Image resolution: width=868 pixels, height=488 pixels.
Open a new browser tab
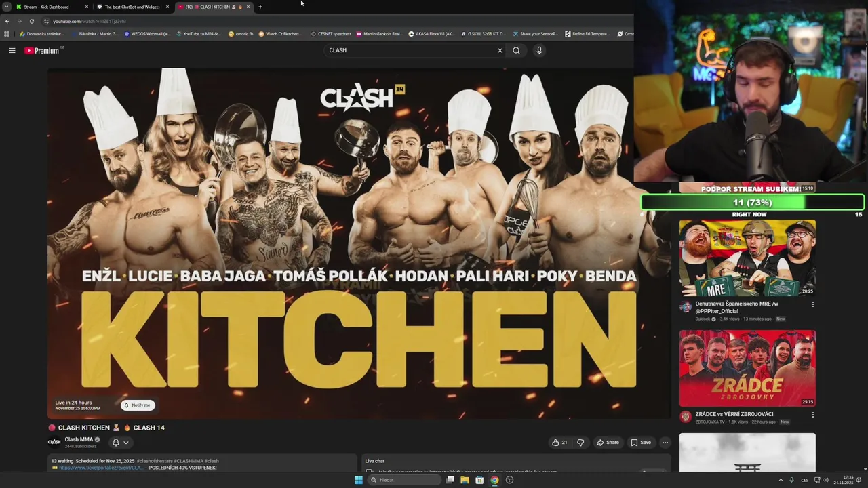coord(260,7)
